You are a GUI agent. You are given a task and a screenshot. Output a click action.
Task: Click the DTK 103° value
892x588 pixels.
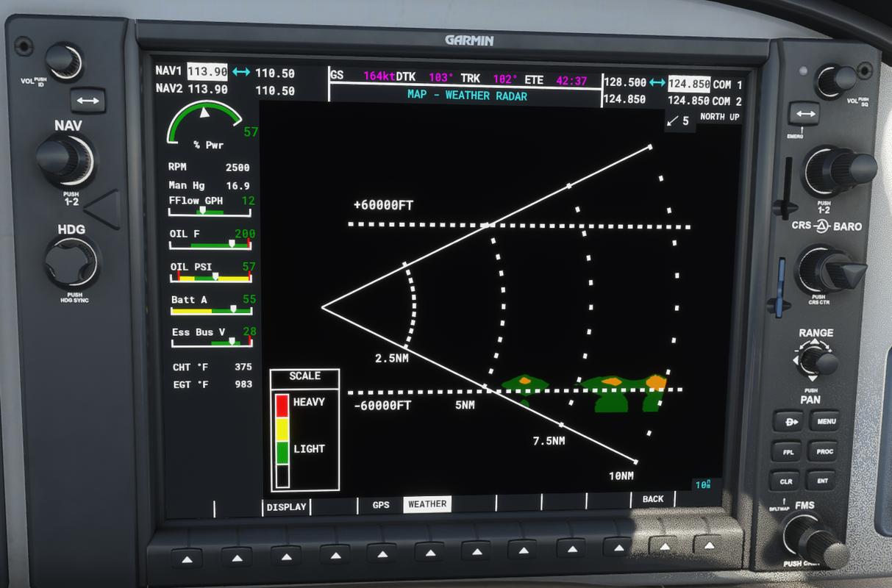441,77
